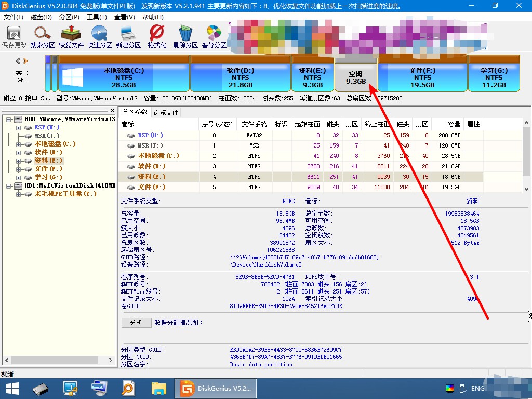Expand the ESP(H:) tree node
Viewport: 532px width, 399px height.
coord(18,128)
